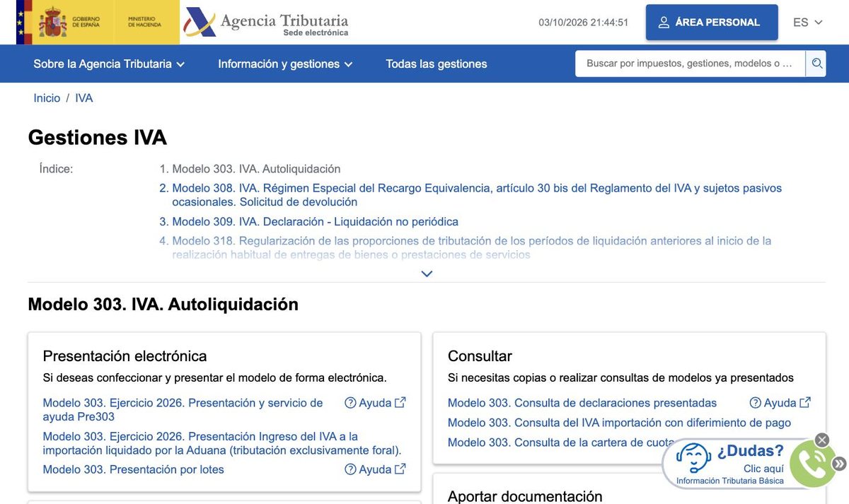Click the Aportar documentación card title

525,496
